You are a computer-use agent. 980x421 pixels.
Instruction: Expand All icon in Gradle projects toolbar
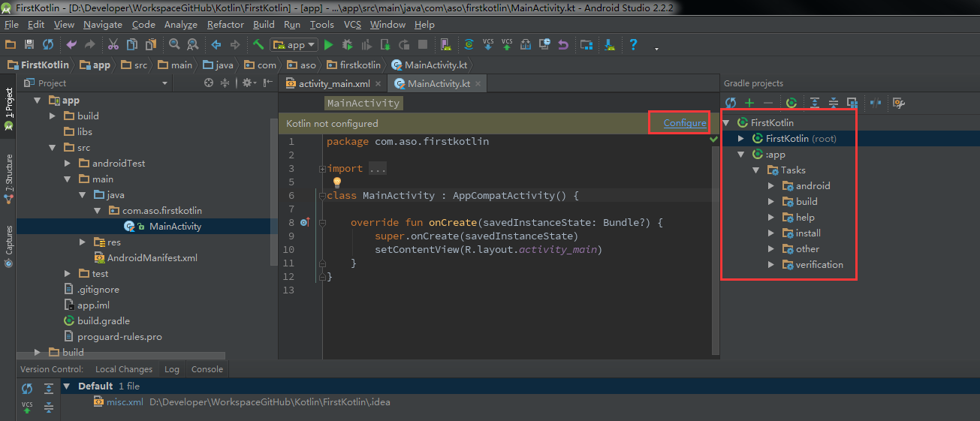pos(815,103)
